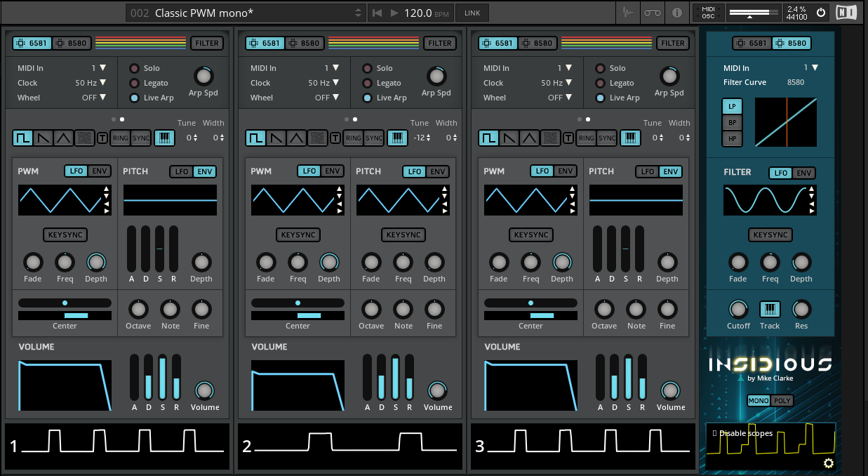Viewport: 868px width, 476px height.
Task: Select noise waveform in voice 2
Action: tap(316, 138)
